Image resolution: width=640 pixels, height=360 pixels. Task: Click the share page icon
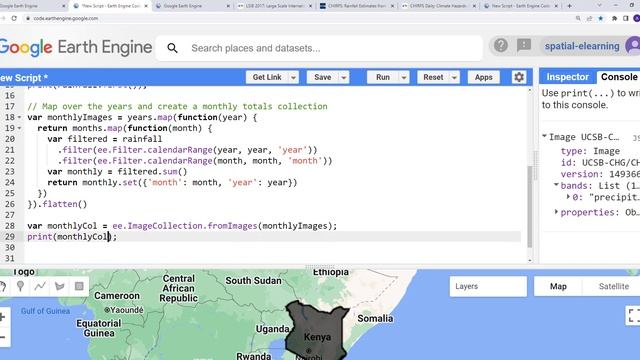pos(589,18)
